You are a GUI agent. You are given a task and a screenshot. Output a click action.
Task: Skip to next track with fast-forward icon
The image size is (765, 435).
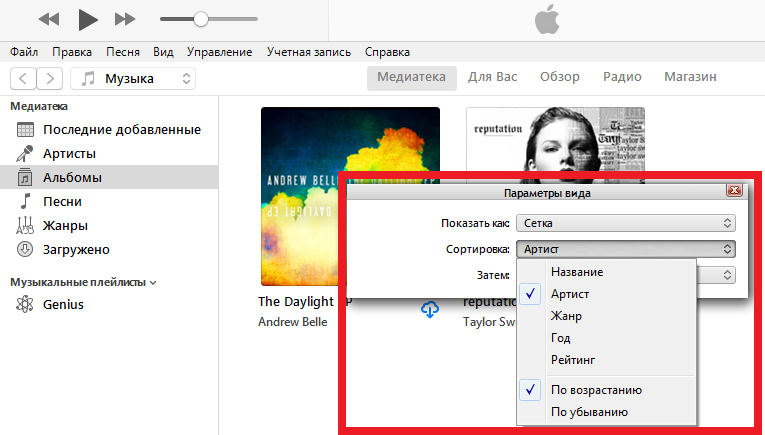point(125,18)
